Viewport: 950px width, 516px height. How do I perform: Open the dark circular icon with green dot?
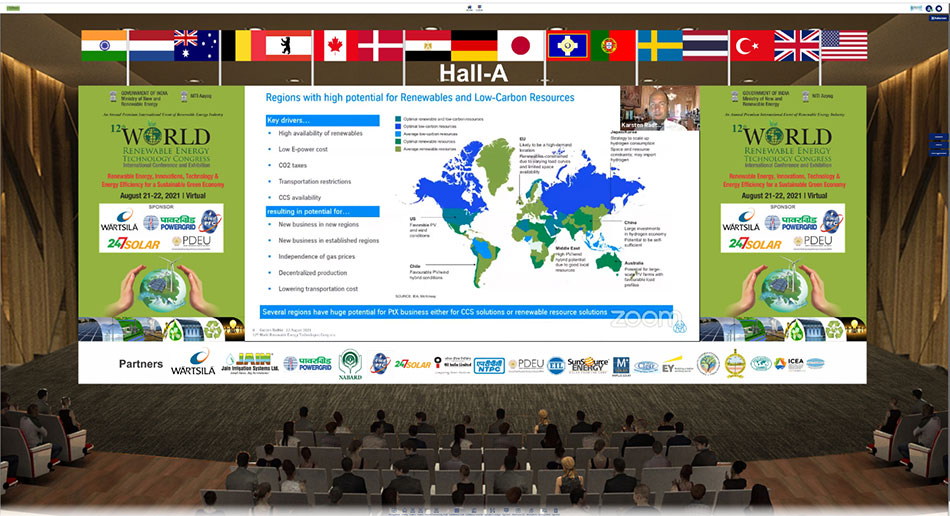coord(929,8)
